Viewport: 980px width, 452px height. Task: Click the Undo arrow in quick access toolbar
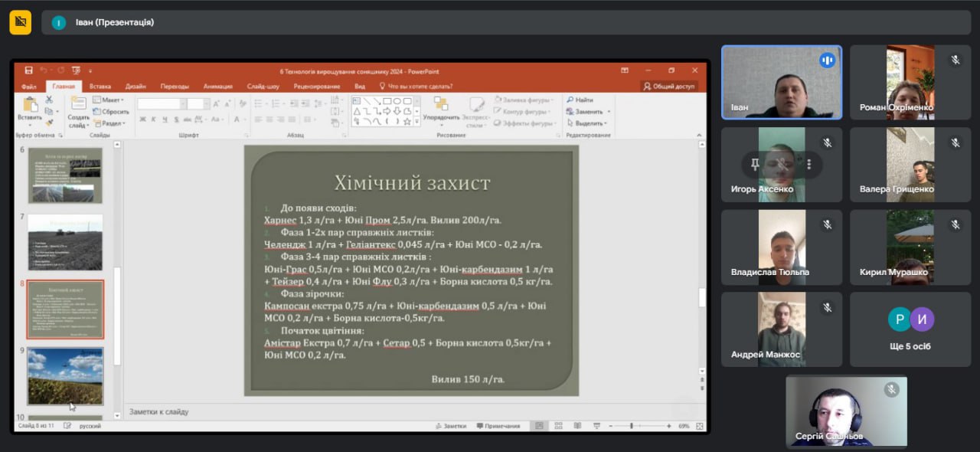point(44,70)
